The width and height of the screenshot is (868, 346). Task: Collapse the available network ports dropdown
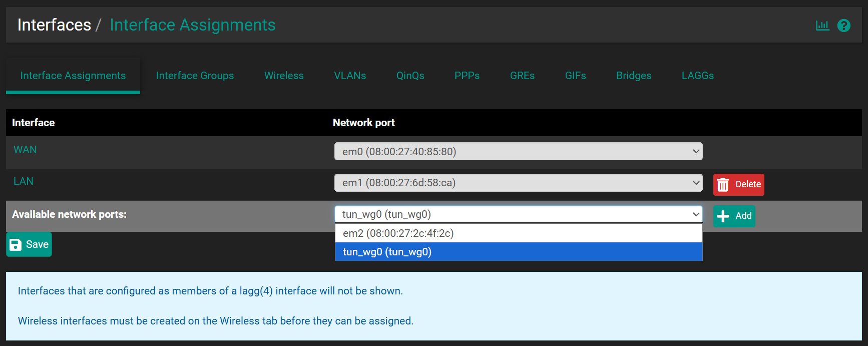point(518,214)
